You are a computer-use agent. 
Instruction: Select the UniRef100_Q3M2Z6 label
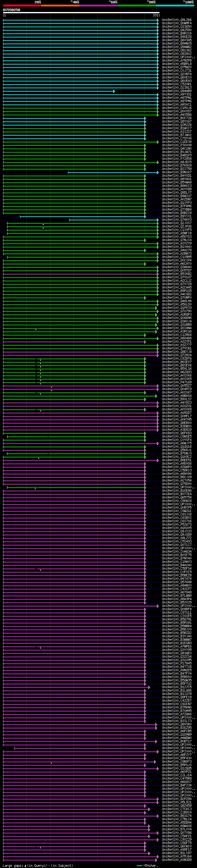[x=177, y=125]
